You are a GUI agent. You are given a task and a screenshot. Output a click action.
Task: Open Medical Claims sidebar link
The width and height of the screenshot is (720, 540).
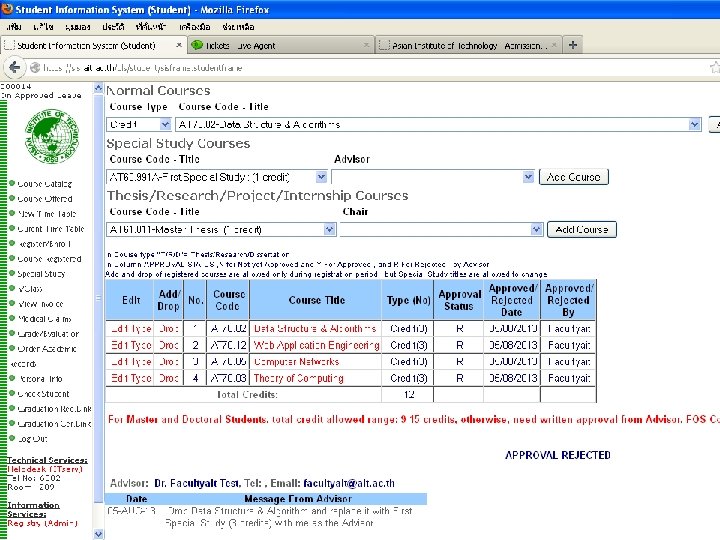pos(44,319)
